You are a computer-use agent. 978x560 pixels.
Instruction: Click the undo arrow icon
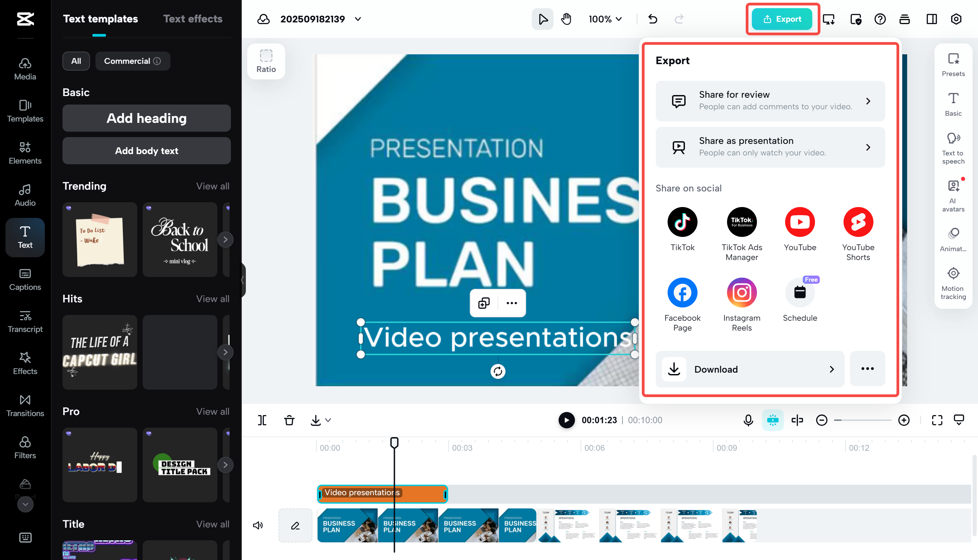pyautogui.click(x=653, y=19)
